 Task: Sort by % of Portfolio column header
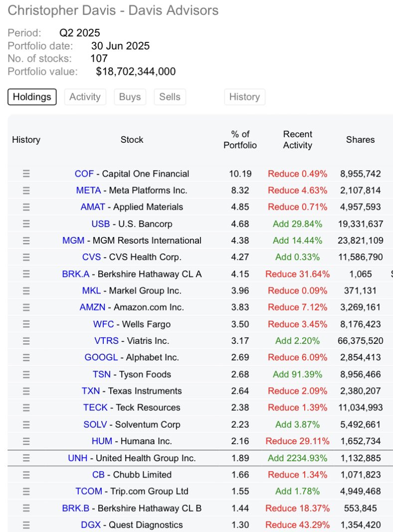click(240, 140)
